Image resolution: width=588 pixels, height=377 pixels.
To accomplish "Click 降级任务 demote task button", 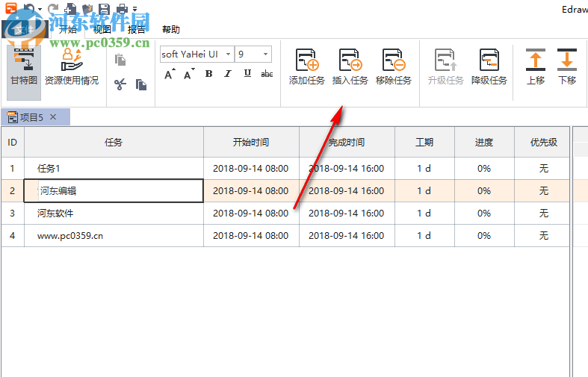I will point(489,67).
